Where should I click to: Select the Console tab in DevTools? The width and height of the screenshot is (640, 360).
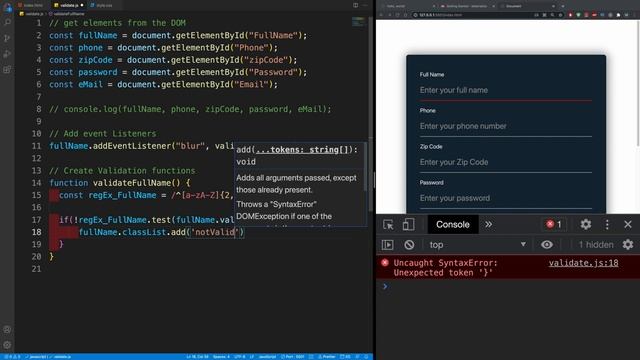pyautogui.click(x=453, y=224)
